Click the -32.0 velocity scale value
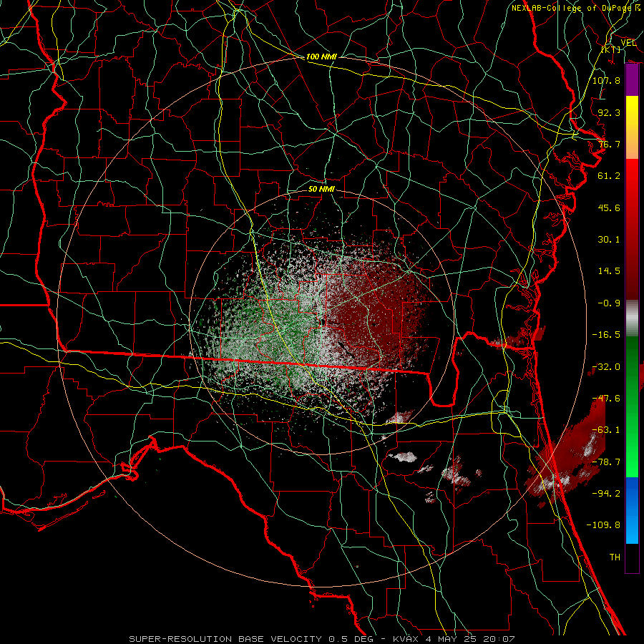The width and height of the screenshot is (644, 644). (x=606, y=367)
